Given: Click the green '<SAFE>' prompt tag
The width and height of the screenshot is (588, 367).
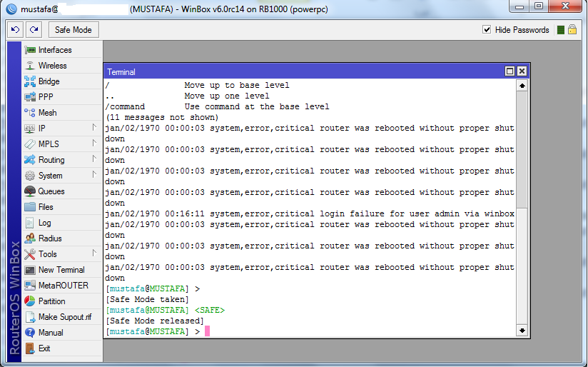Looking at the screenshot, I should click(210, 311).
